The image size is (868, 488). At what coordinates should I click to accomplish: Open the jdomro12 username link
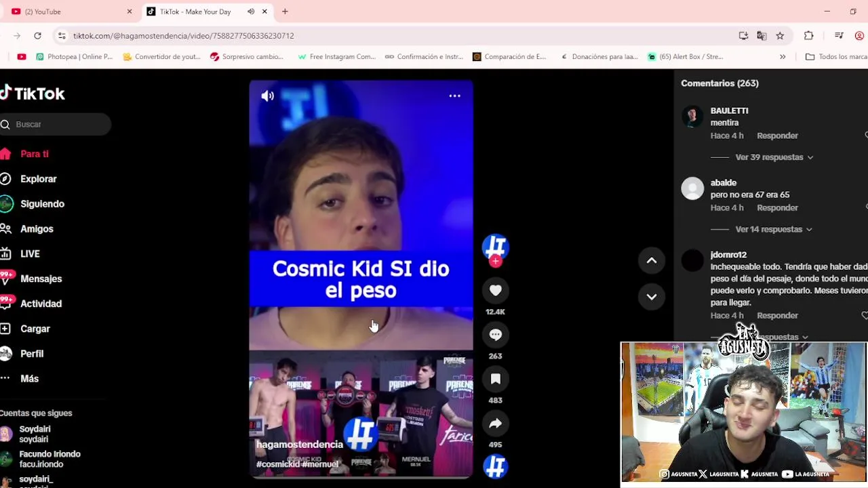728,255
